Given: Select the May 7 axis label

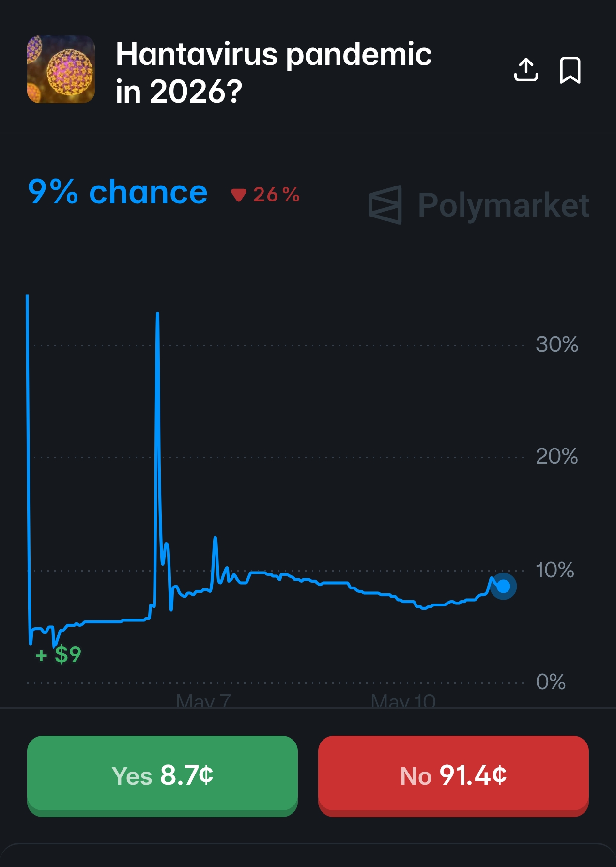Looking at the screenshot, I should tap(203, 700).
